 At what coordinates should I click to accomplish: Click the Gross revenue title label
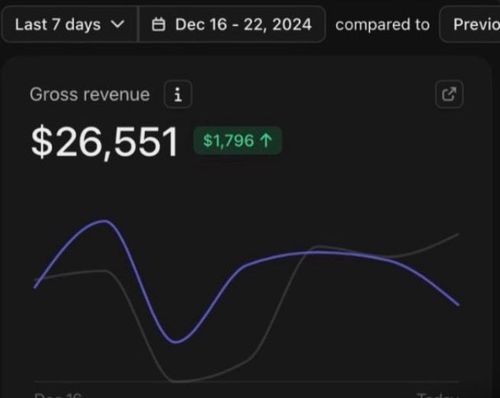click(90, 94)
